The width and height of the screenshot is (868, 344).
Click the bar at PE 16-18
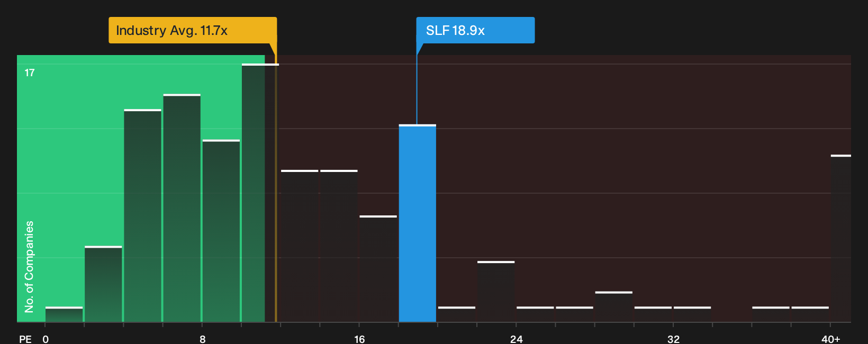tap(378, 269)
